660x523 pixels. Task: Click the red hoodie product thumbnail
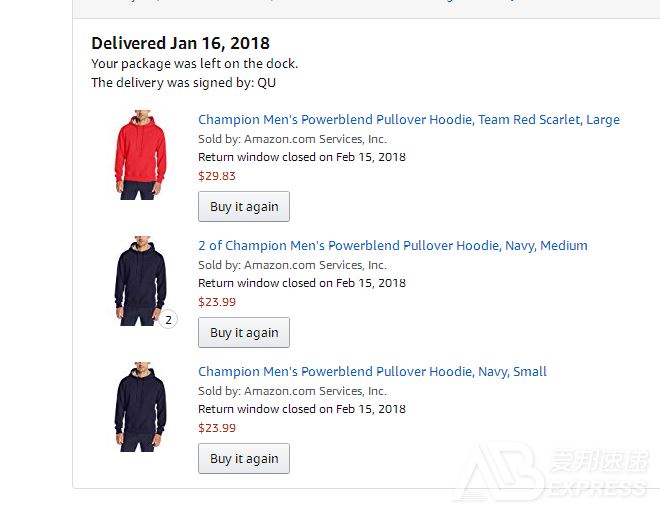point(140,155)
